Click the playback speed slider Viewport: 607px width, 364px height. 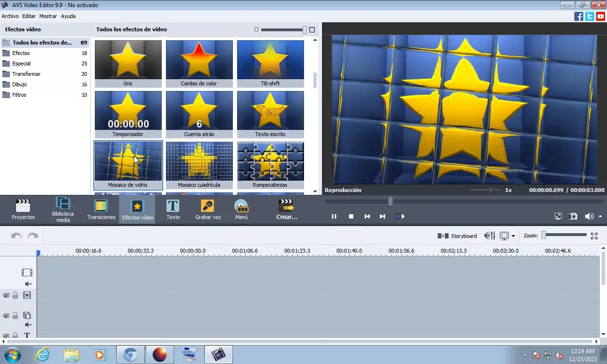pos(485,190)
